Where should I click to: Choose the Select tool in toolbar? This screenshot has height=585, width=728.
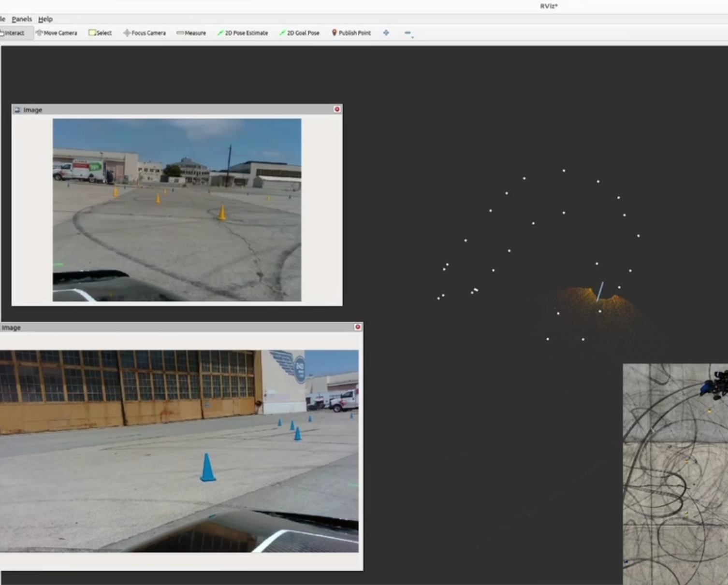pyautogui.click(x=100, y=33)
